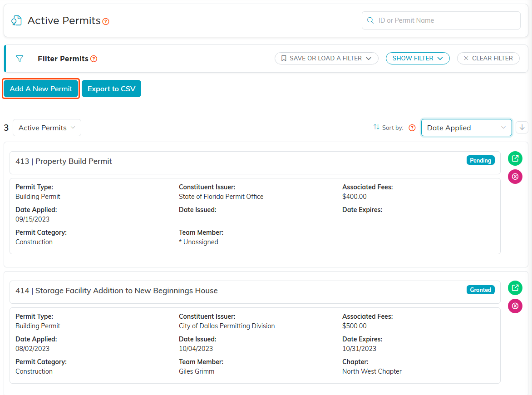The image size is (532, 395).
Task: Expand Show Filter panel
Action: pos(418,59)
